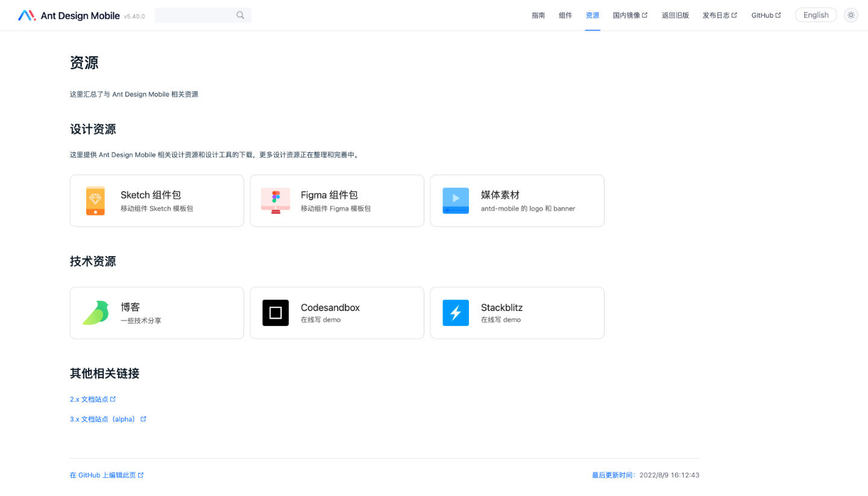The height and width of the screenshot is (496, 868).
Task: Open the 2.x 文档站点 link
Action: pyautogui.click(x=93, y=399)
